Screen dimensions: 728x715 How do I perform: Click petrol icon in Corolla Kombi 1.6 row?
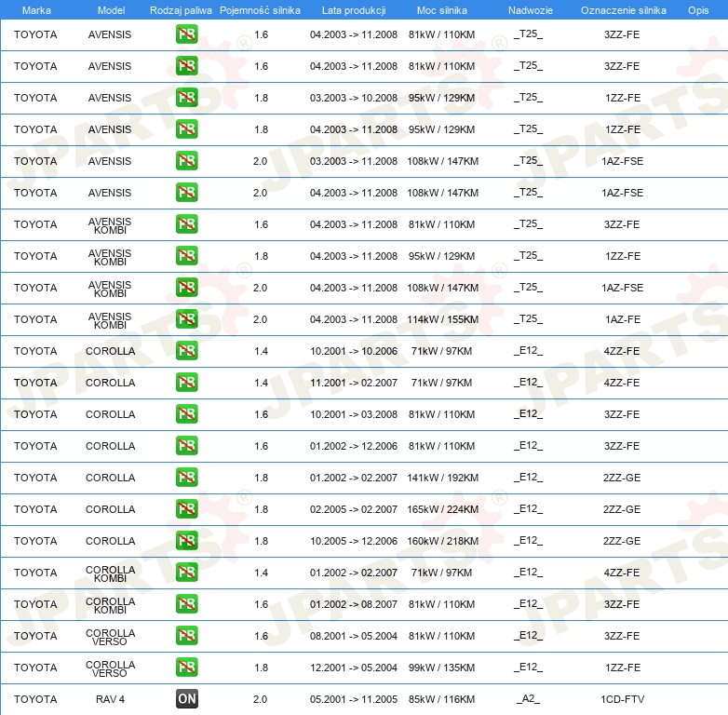(186, 603)
